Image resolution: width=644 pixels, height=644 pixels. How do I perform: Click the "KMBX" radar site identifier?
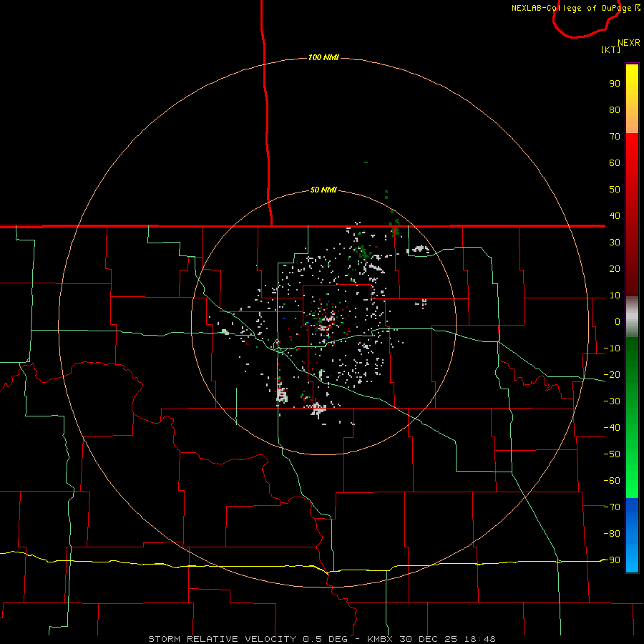pyautogui.click(x=380, y=639)
